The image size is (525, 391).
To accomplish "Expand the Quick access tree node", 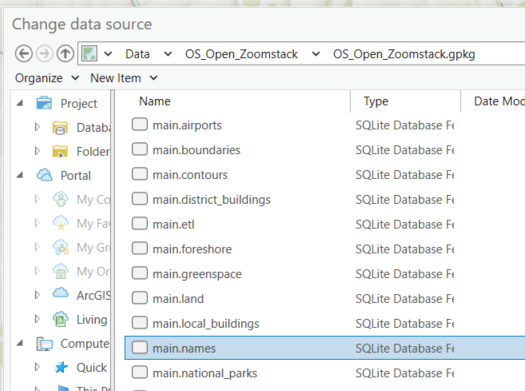I will 37,367.
